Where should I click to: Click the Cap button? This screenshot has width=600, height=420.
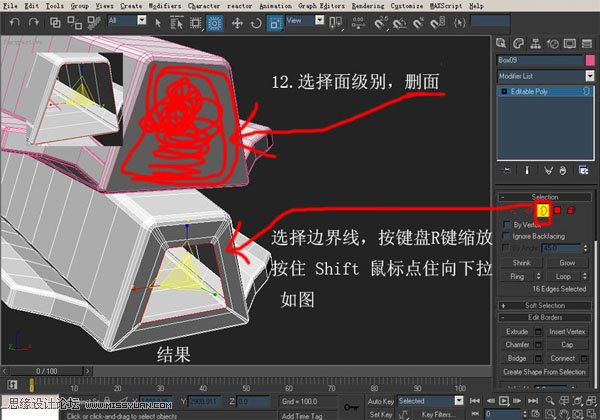point(567,345)
